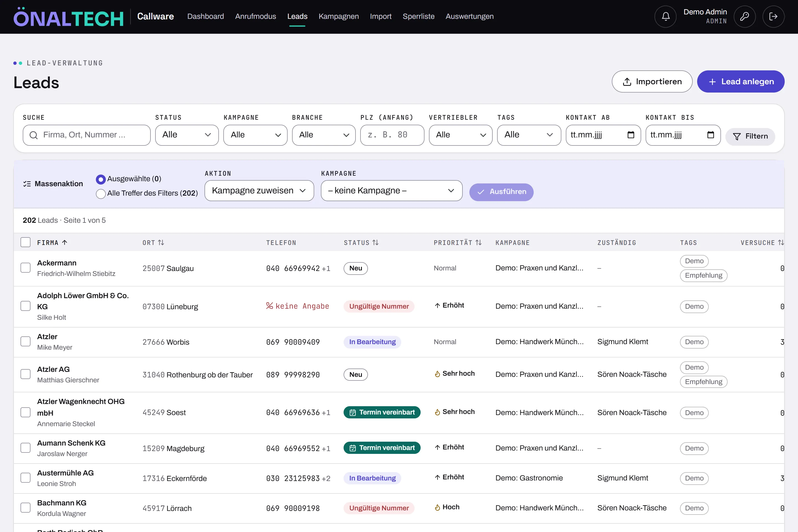
Task: Toggle select-all checkbox in table header
Action: (25, 242)
